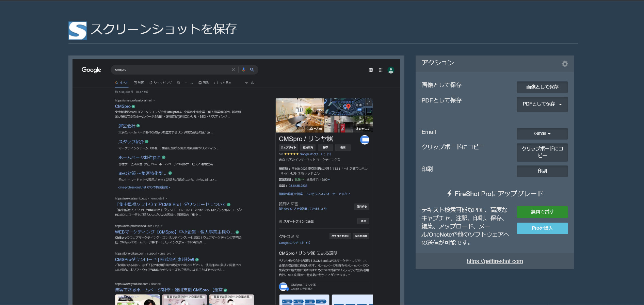Click the 写真を追加 button in preview
Image resolution: width=644 pixels, height=305 pixels.
point(361,236)
